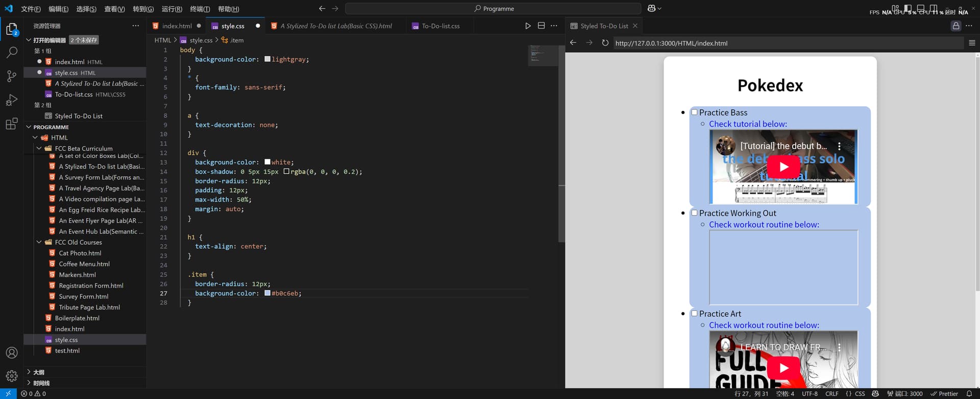Viewport: 980px width, 399px height.
Task: Follow the workout routine link under Practice Working Out
Action: (764, 224)
